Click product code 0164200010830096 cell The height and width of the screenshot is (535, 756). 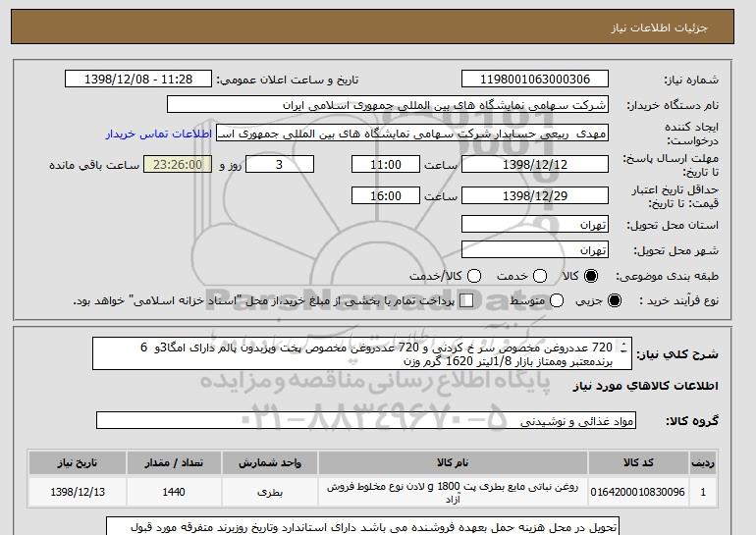click(638, 492)
